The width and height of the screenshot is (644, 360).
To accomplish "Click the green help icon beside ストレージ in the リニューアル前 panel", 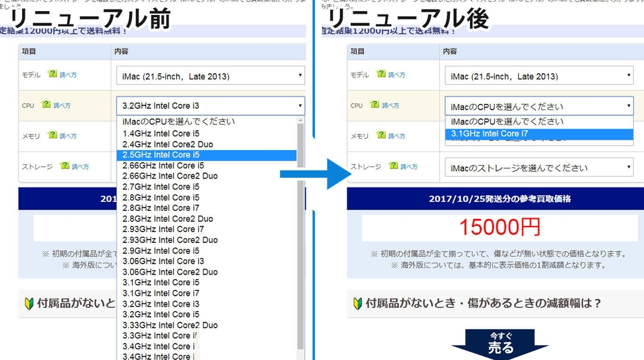I will click(65, 166).
